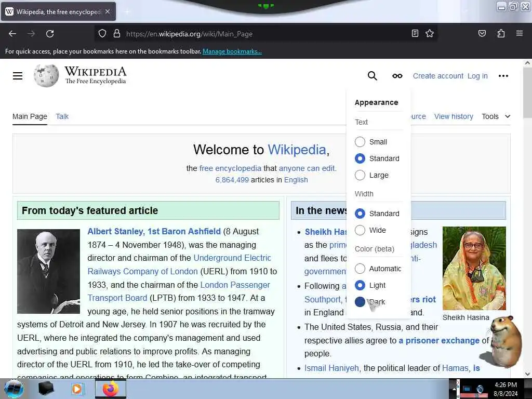Open the Firefox application menu

pos(520,33)
